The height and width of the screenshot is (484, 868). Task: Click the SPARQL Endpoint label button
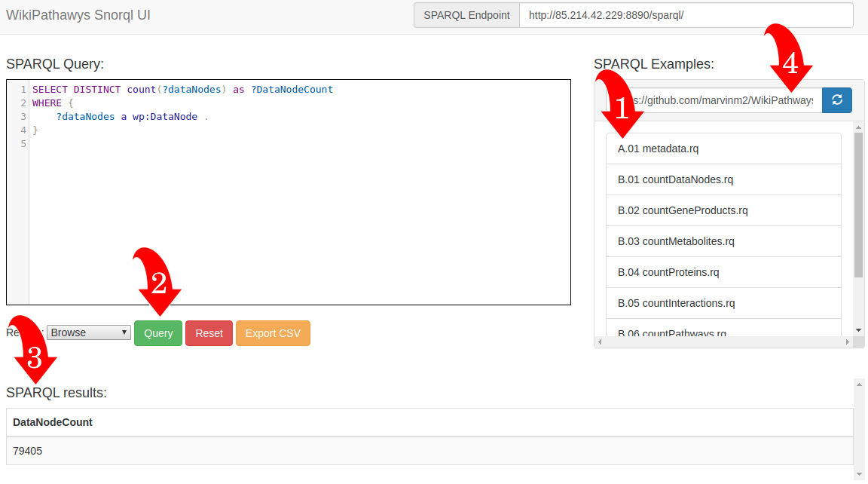(x=466, y=14)
